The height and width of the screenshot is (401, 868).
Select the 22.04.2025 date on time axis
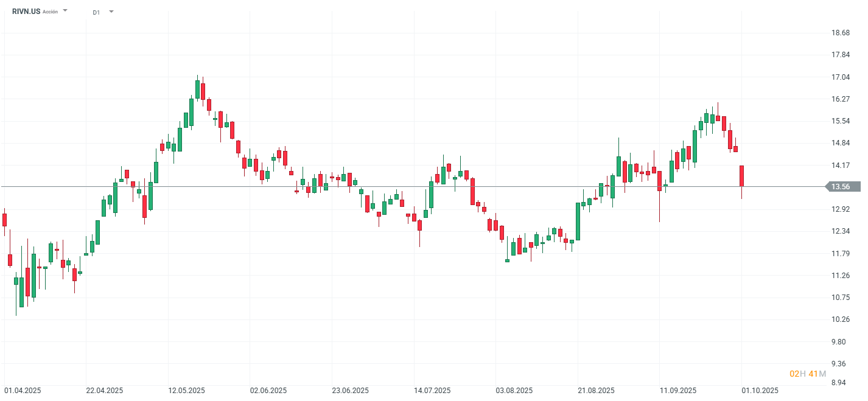[x=105, y=391]
